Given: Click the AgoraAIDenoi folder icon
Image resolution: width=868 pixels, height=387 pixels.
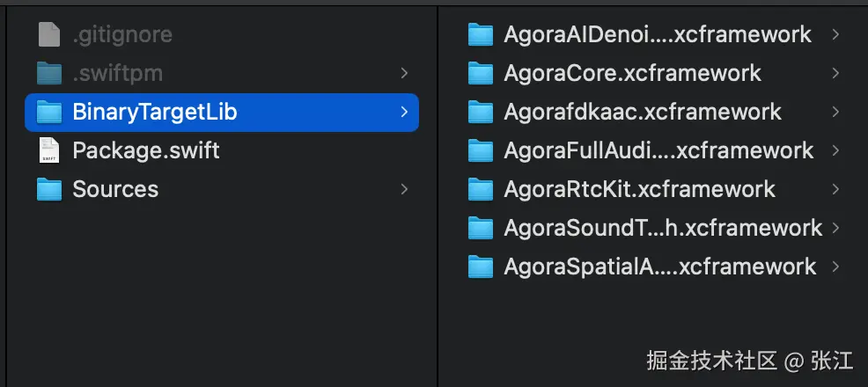Looking at the screenshot, I should (481, 35).
